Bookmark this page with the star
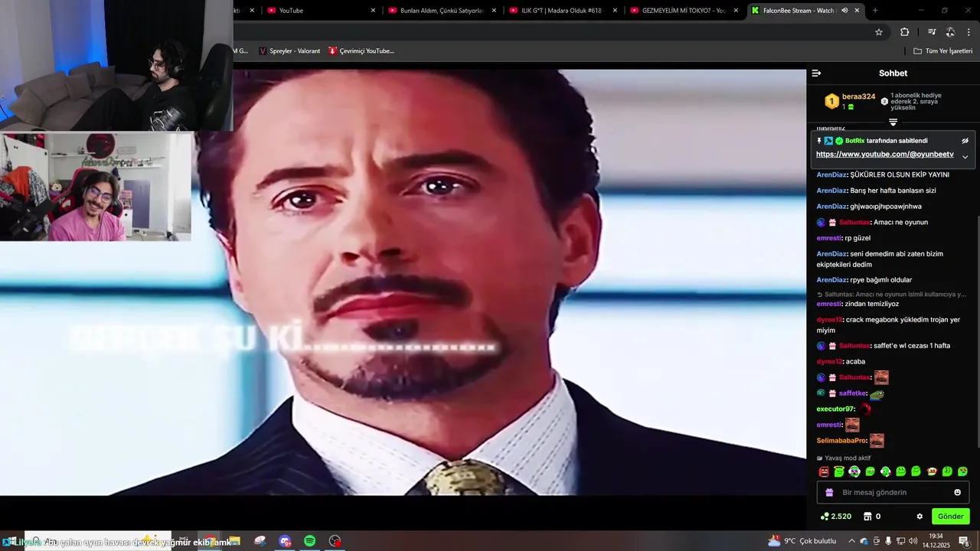This screenshot has height=551, width=980. click(x=879, y=32)
